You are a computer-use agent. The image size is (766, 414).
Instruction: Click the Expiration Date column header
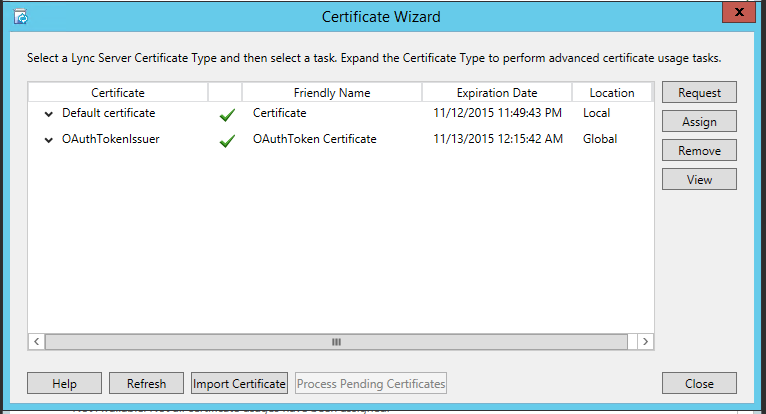coord(497,92)
